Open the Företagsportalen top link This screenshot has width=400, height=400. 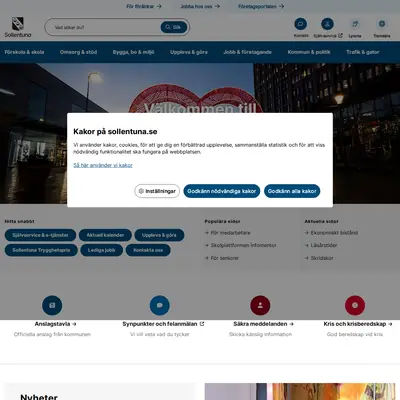point(261,6)
